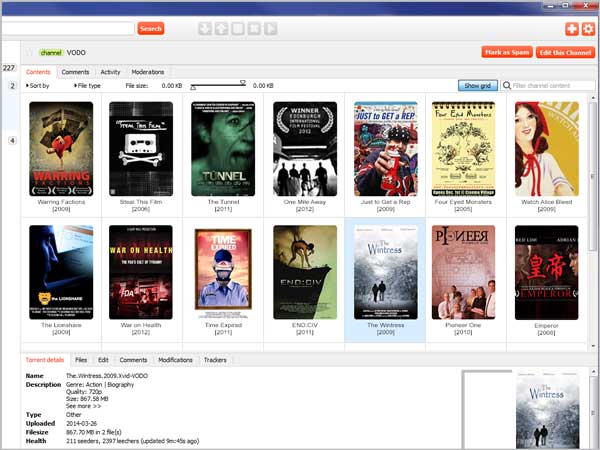This screenshot has height=450, width=600.
Task: Open settings with the orange gear icon
Action: pyautogui.click(x=588, y=29)
